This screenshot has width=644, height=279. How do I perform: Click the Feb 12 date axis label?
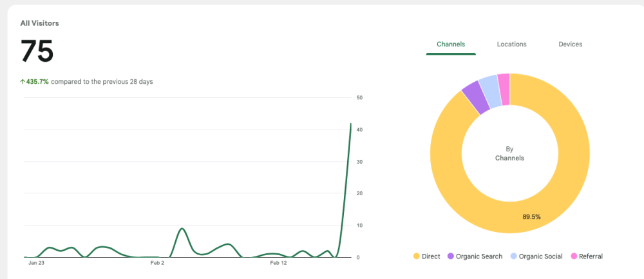tap(278, 263)
